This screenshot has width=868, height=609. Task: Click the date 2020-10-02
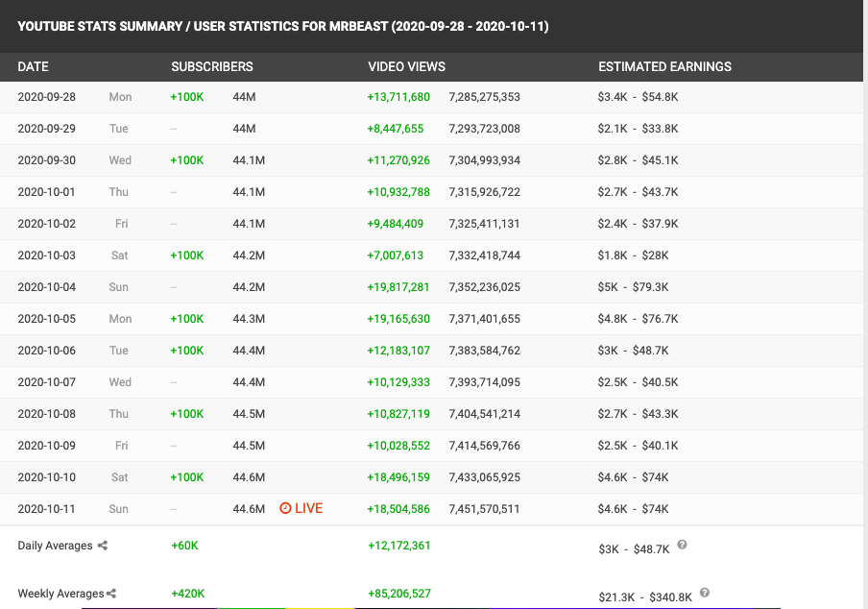coord(46,224)
